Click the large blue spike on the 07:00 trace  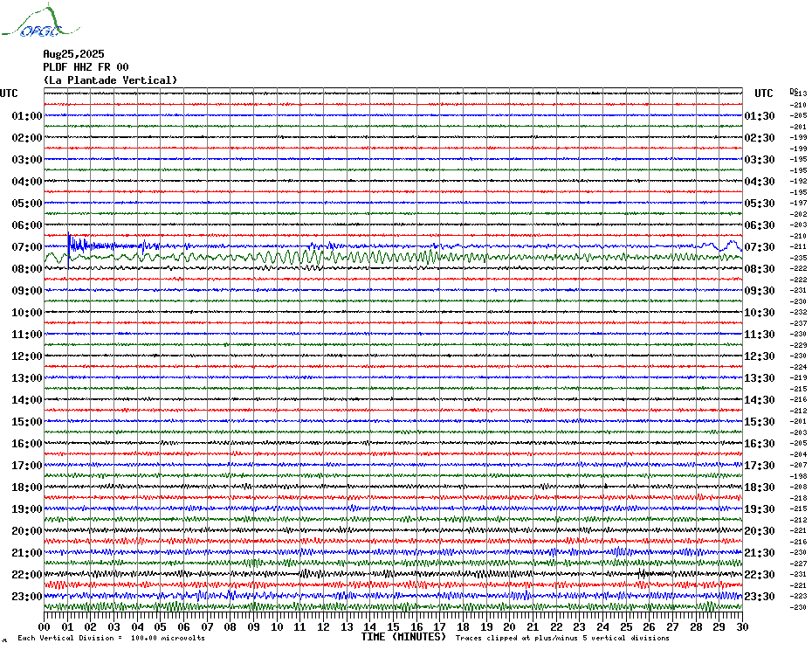click(x=69, y=250)
